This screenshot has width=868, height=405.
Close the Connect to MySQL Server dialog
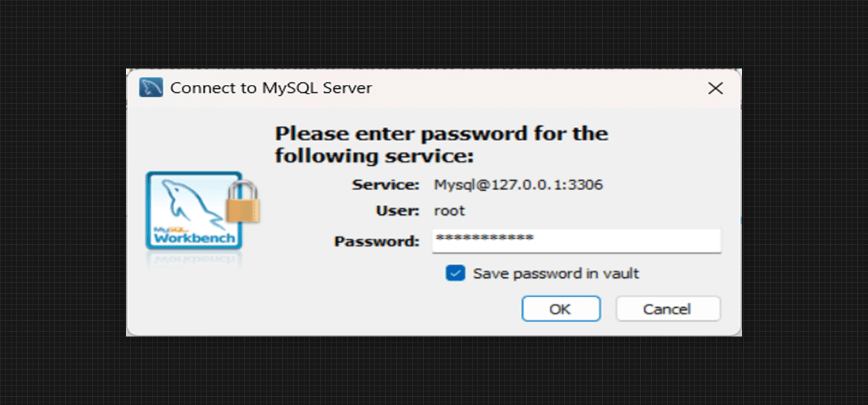(715, 88)
